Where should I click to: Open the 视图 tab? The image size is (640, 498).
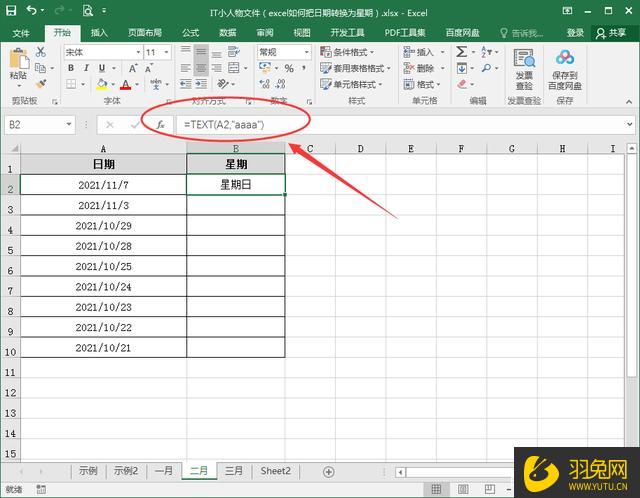(x=302, y=33)
